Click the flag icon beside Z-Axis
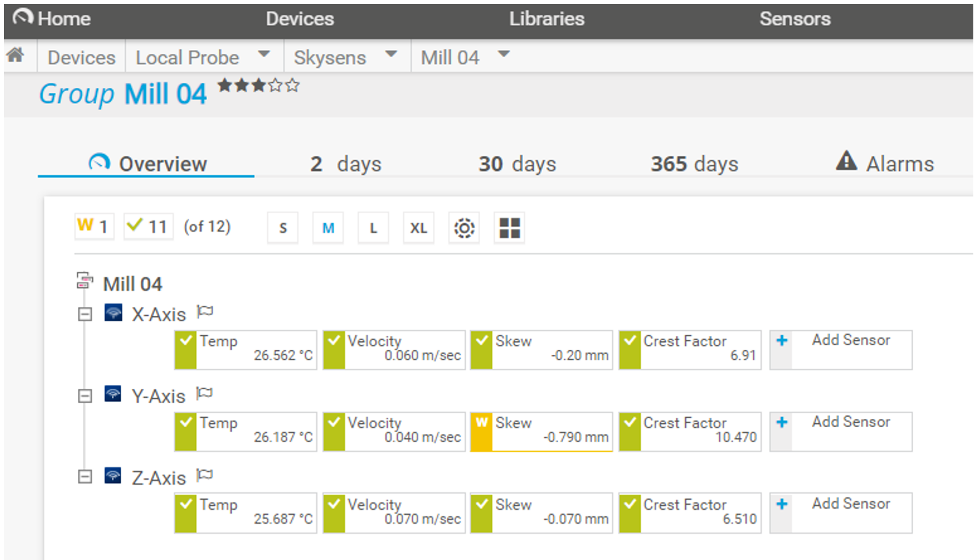Image resolution: width=975 pixels, height=560 pixels. coord(205,476)
